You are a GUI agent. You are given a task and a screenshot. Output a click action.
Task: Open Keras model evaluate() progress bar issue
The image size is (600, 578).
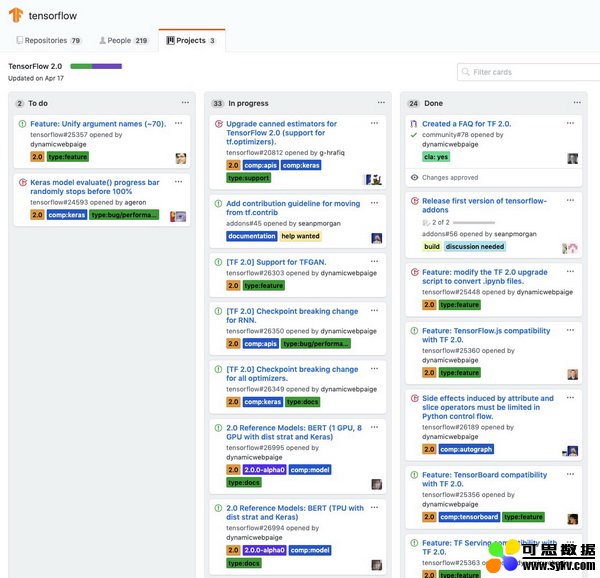[x=95, y=187]
